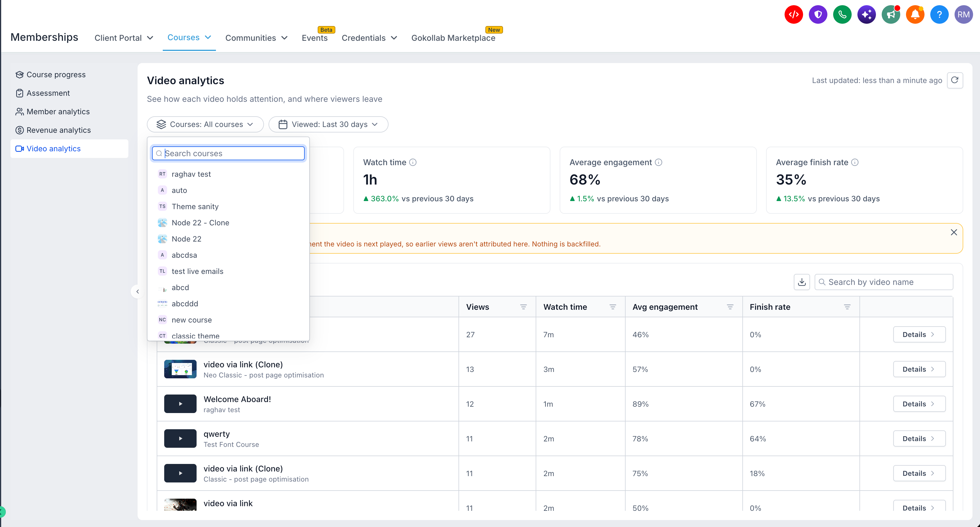This screenshot has height=527, width=980.
Task: Filter the Finish rate column
Action: [x=847, y=307]
